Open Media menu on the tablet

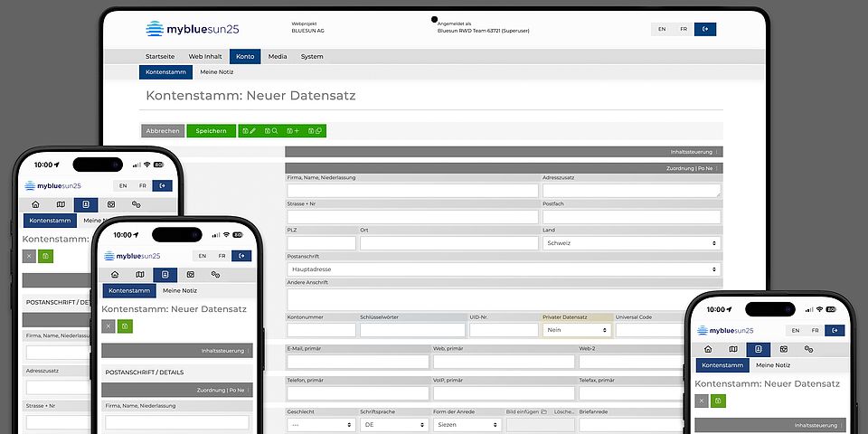tap(278, 56)
